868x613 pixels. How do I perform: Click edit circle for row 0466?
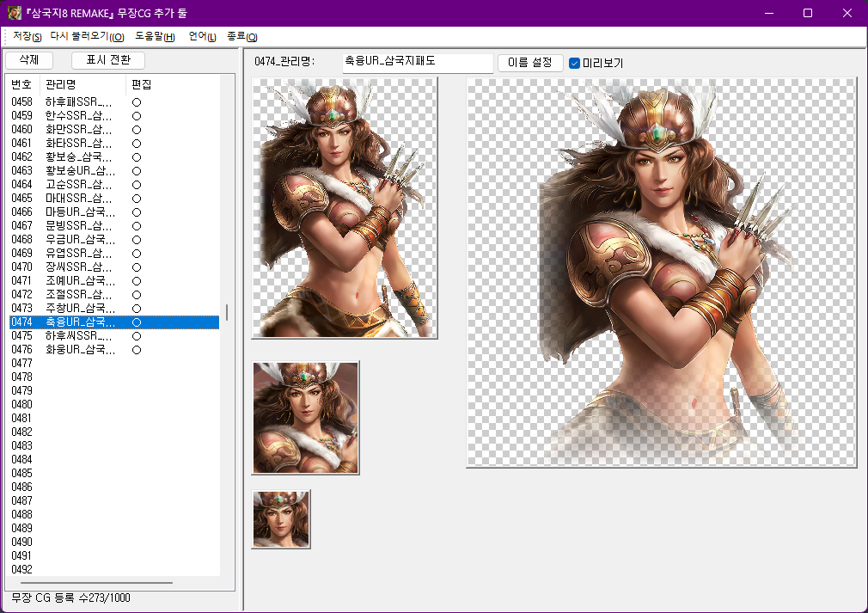click(137, 212)
